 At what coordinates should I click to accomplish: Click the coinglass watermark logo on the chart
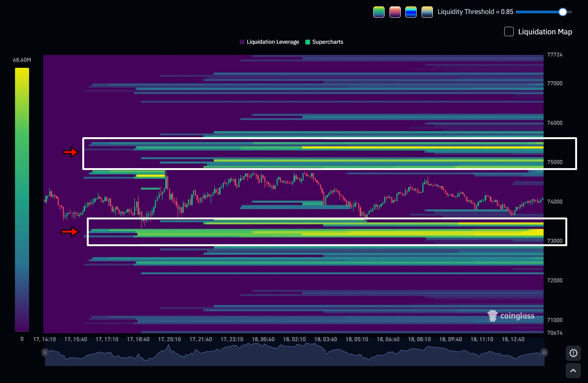pos(492,316)
